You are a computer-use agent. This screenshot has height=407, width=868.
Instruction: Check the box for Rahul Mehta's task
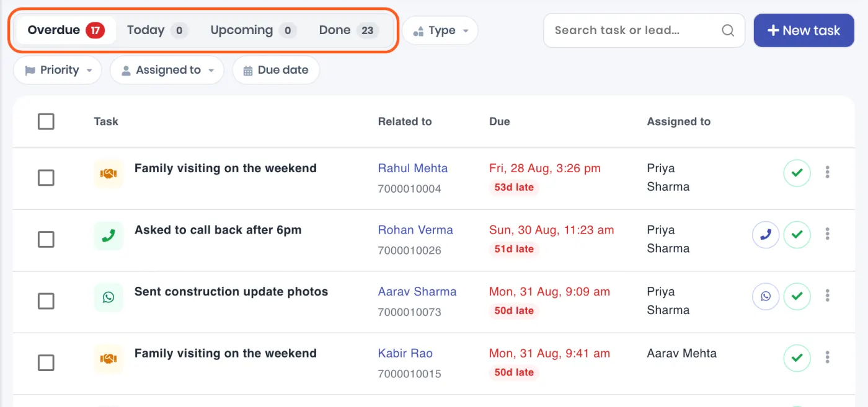46,178
